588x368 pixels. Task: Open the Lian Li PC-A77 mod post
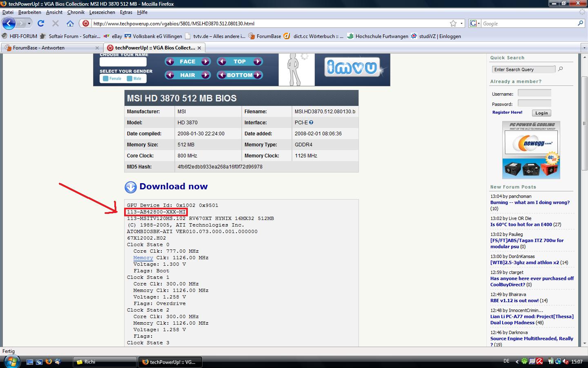[x=532, y=319]
